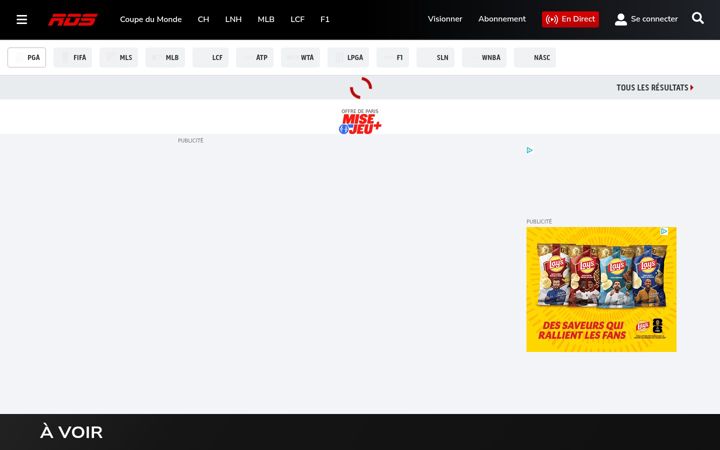This screenshot has width=720, height=450.
Task: Select the LCF scores tab
Action: 210,57
